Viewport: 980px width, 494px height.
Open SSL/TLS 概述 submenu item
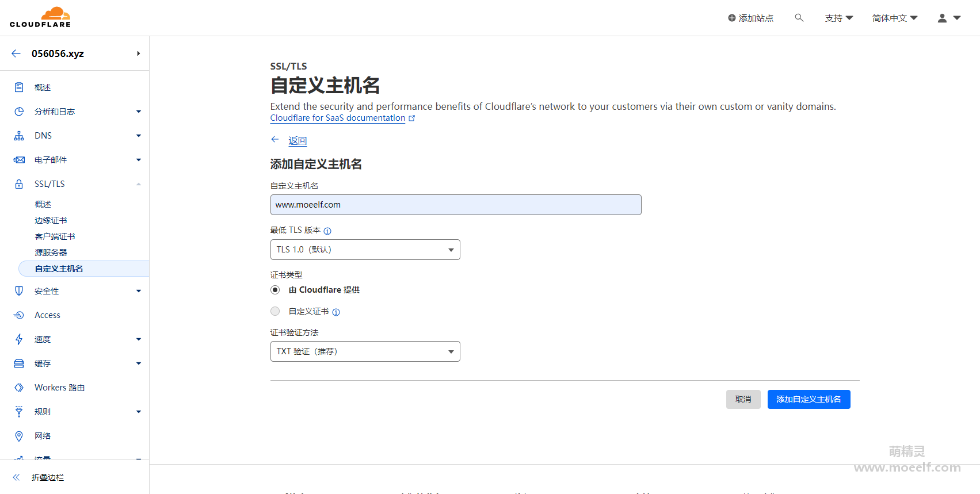point(43,204)
